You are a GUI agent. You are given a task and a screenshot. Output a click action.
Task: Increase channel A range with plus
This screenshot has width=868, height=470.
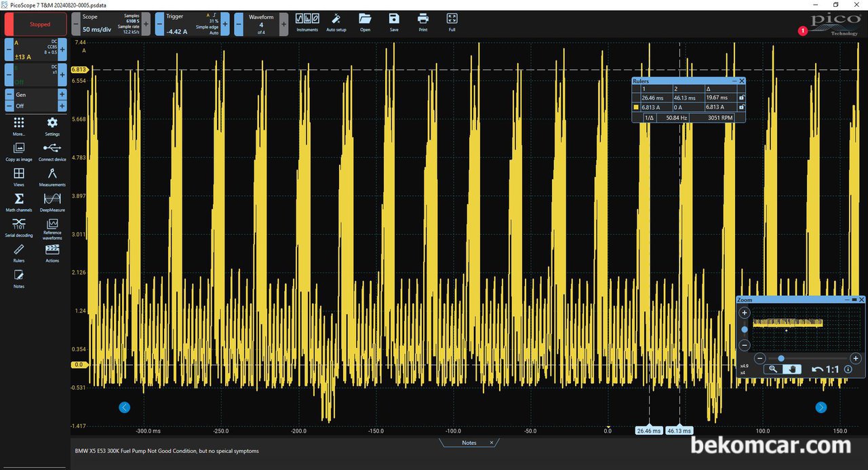pos(62,49)
